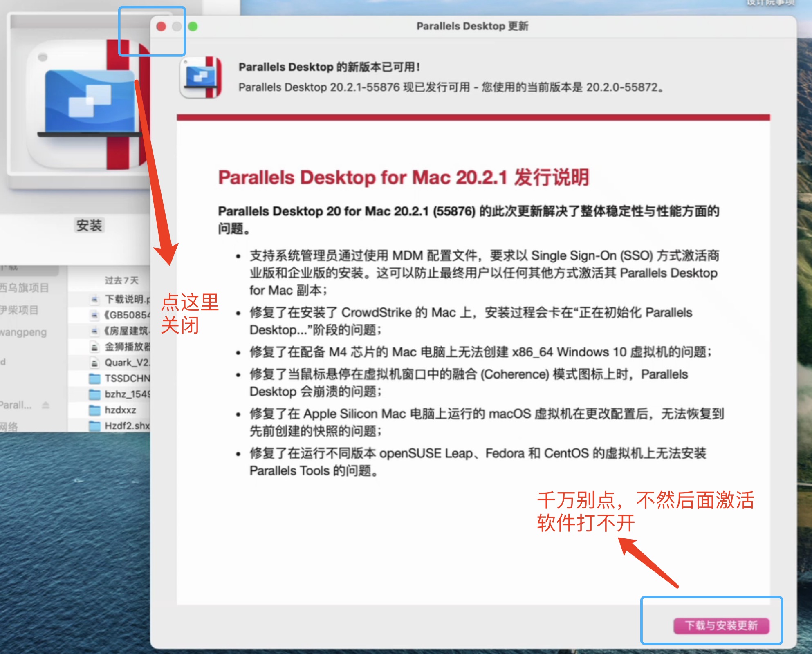Open the TSSDCHN folder in Finder
This screenshot has width=812, height=654.
pyautogui.click(x=127, y=379)
